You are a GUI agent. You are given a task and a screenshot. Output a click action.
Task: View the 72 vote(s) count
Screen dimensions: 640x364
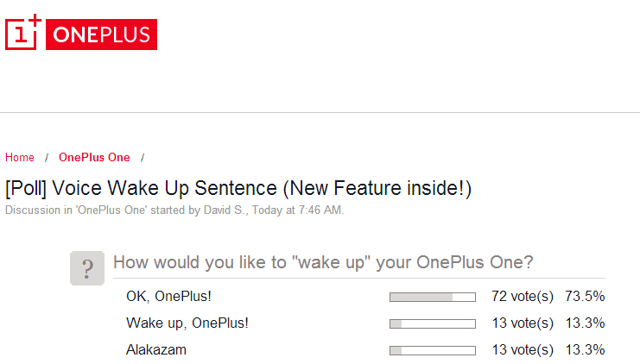tap(523, 297)
